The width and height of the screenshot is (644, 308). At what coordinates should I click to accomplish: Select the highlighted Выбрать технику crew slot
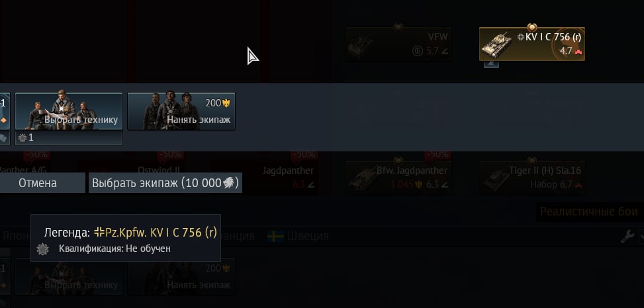tap(69, 111)
